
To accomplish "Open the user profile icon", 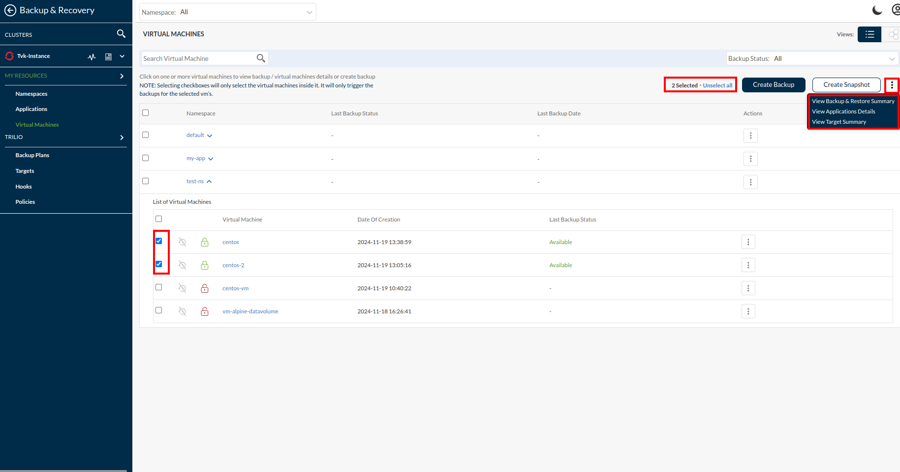I will pyautogui.click(x=896, y=10).
